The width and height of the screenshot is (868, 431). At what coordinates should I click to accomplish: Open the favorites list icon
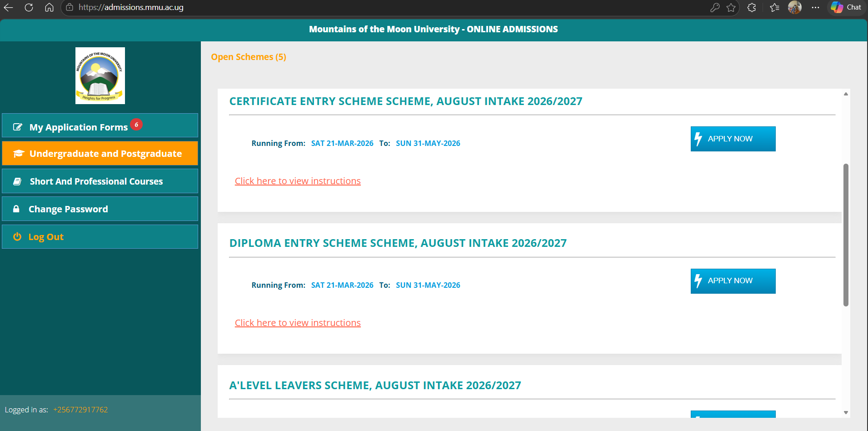[774, 7]
